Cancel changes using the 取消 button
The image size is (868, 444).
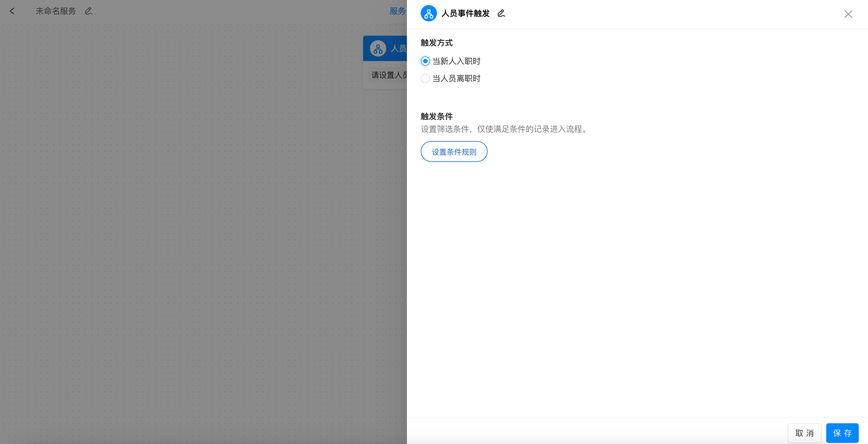click(805, 433)
